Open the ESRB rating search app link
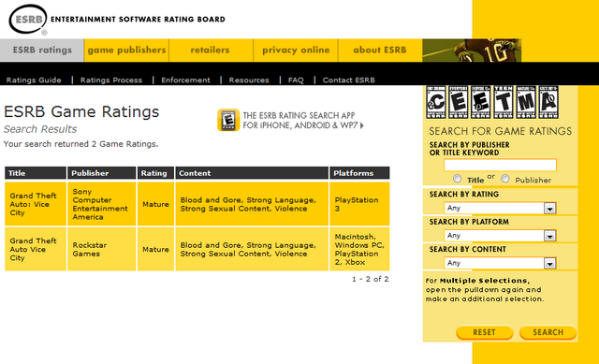 tap(303, 121)
